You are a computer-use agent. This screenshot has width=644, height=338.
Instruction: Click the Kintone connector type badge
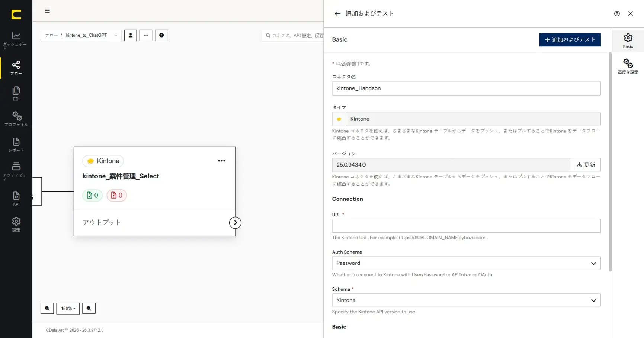(103, 161)
